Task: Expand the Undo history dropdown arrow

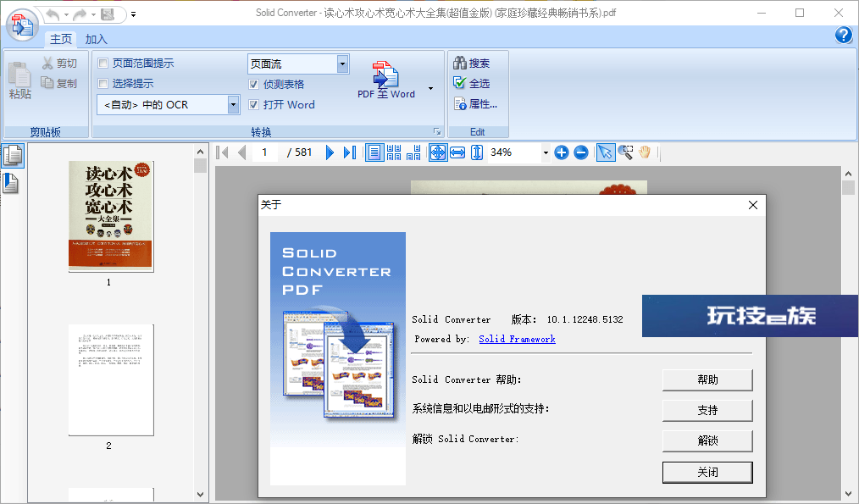Action: [66, 14]
